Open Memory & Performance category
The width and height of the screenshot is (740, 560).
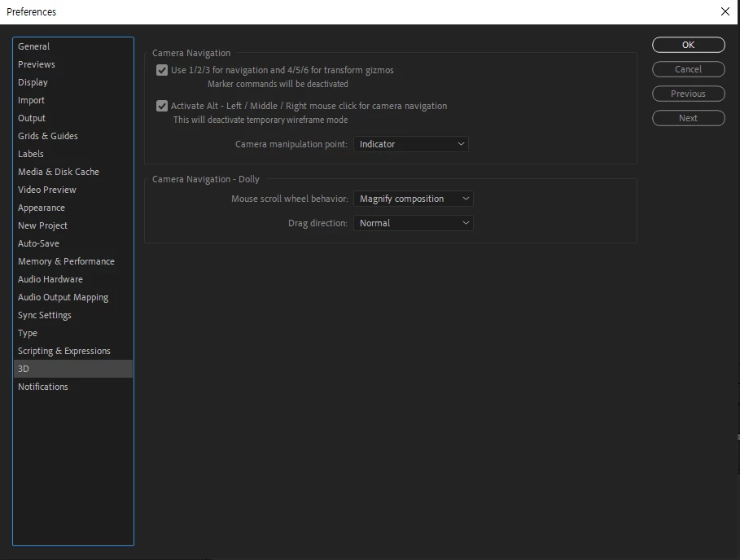point(73,261)
